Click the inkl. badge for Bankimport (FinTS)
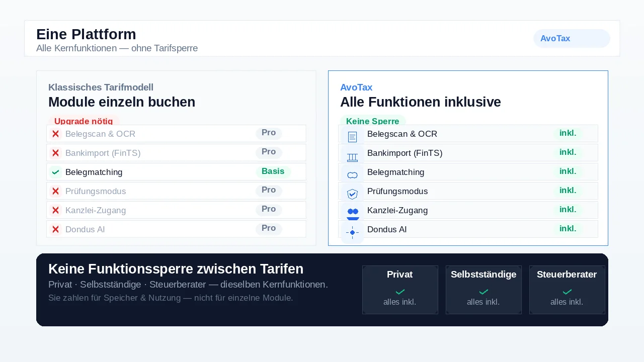 coord(568,152)
